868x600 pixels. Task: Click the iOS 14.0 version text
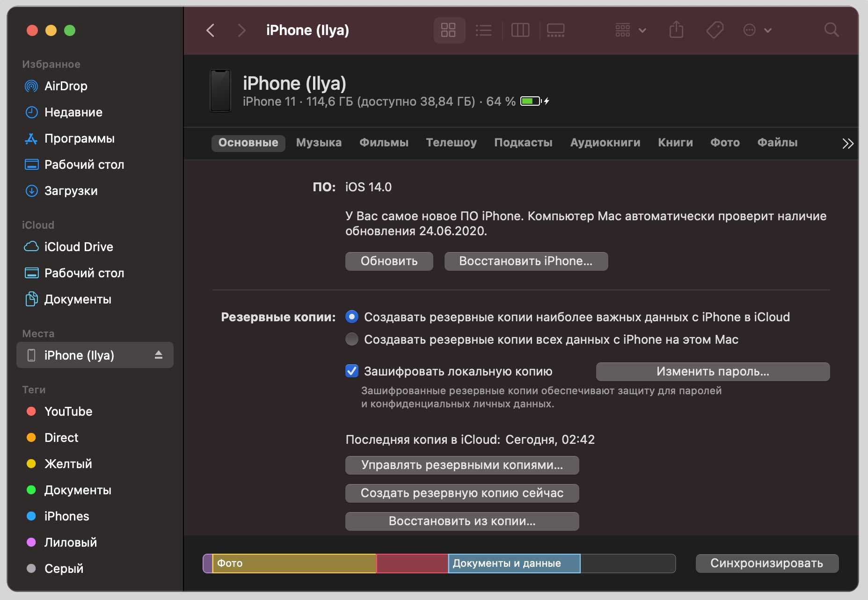click(368, 187)
